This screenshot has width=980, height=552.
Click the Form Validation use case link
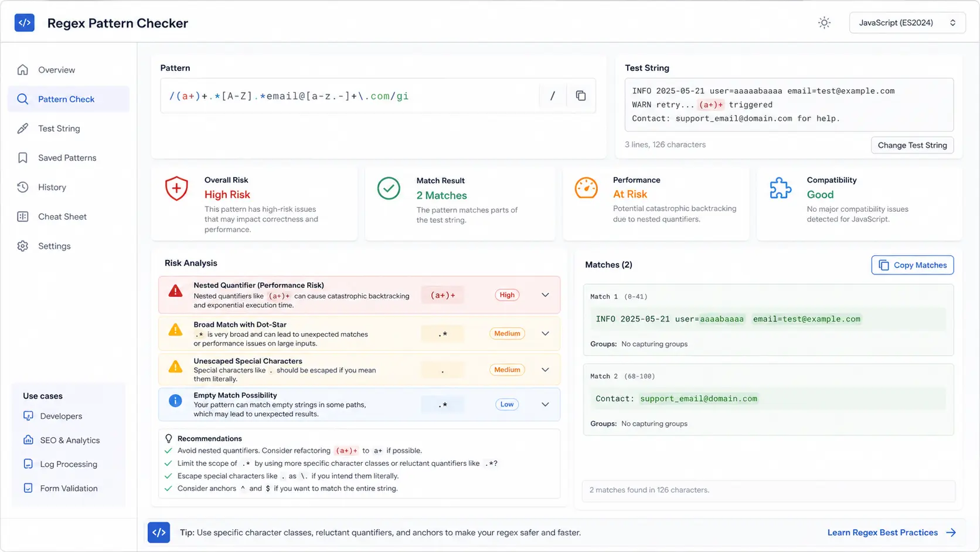(x=69, y=488)
